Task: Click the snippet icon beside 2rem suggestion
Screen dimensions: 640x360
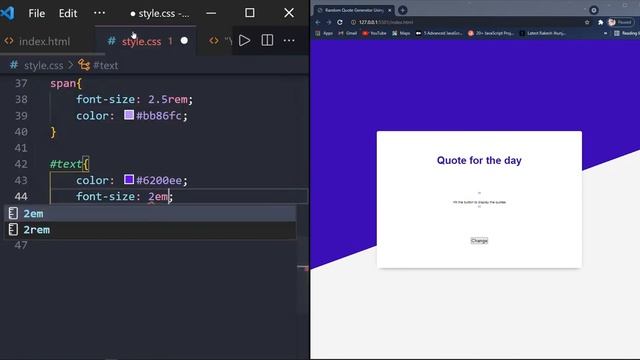Action: tap(13, 229)
